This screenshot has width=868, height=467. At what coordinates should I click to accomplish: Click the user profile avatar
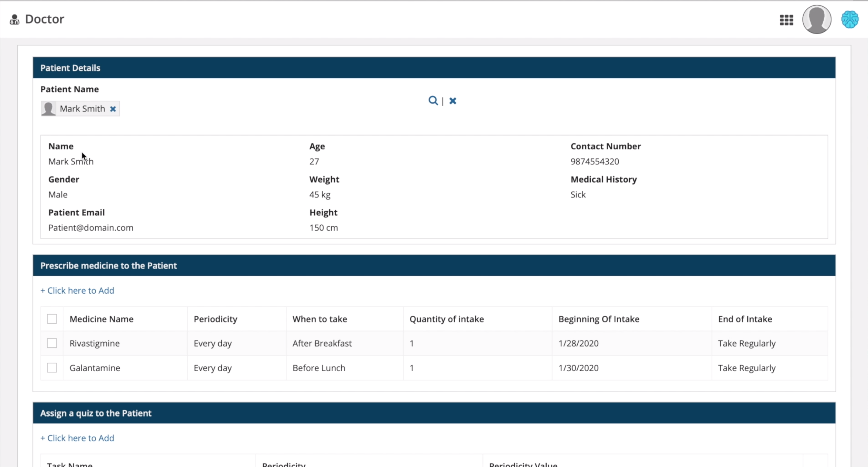click(x=816, y=19)
